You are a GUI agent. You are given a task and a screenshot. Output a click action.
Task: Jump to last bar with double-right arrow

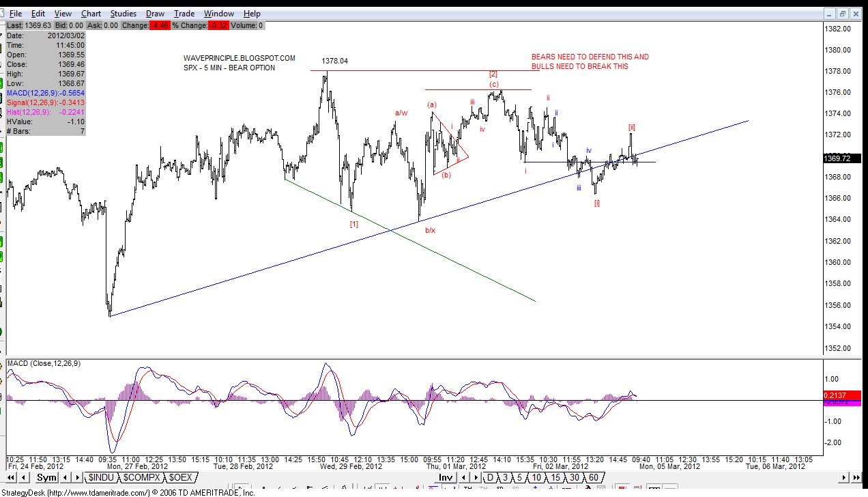tap(857, 478)
